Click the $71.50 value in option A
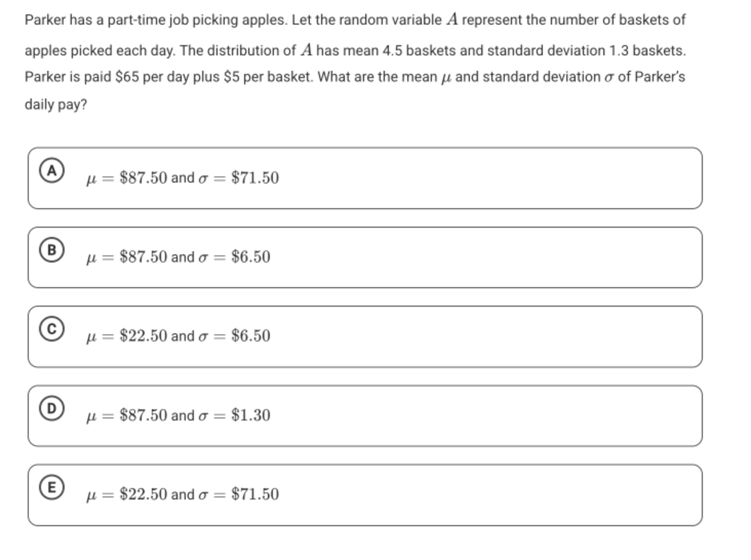Viewport: 751px width, 560px height. tap(255, 178)
